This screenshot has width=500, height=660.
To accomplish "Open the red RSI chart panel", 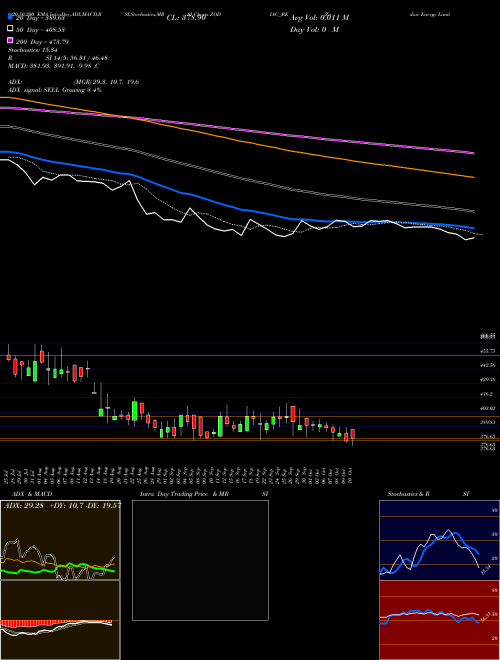I will 439,620.
